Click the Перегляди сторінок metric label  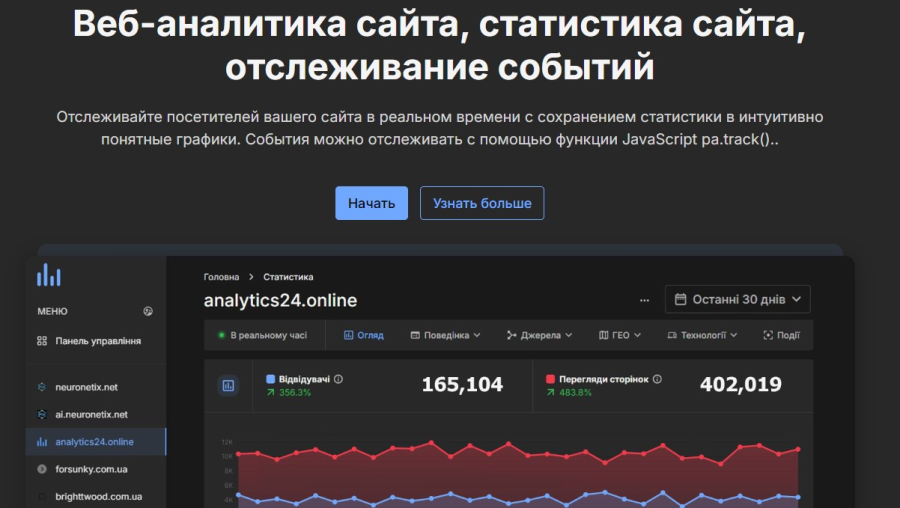point(604,379)
